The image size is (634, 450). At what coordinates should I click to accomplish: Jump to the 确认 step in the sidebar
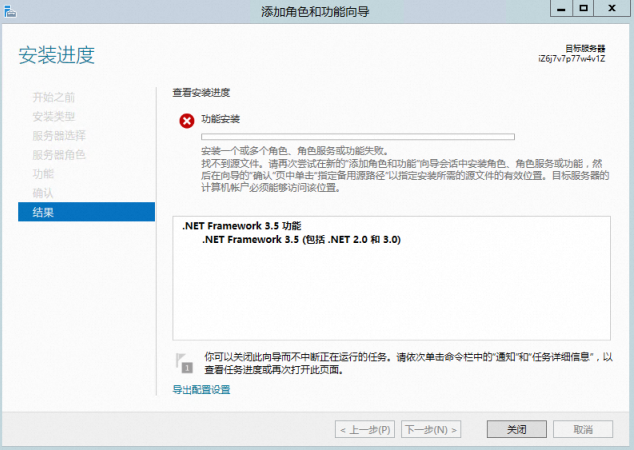pos(43,192)
